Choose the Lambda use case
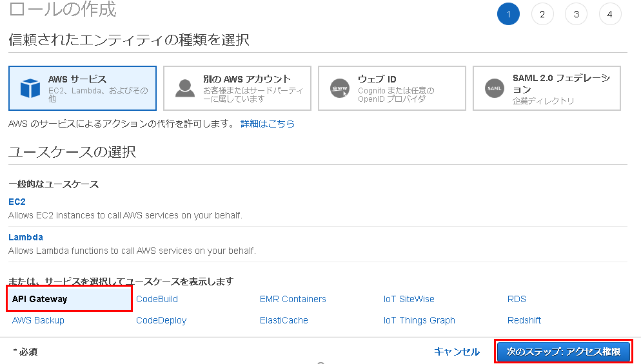The image size is (641, 364). tap(26, 237)
